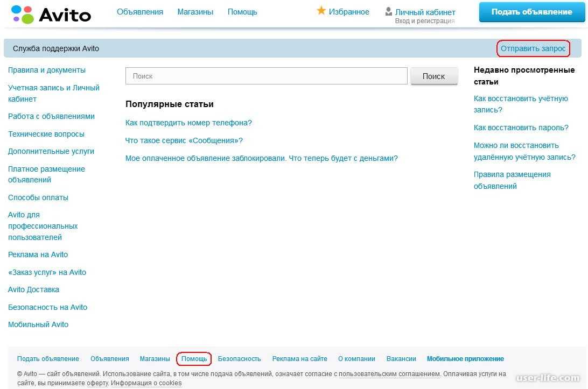Screen dimensions: 588x389
Task: Open Как восстановить пароль? article
Action: point(521,128)
